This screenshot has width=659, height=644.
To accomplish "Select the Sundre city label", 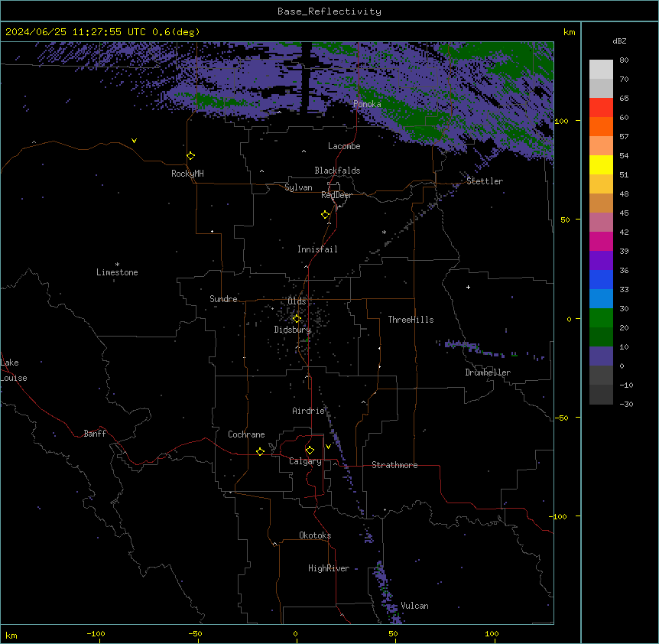I will click(x=223, y=299).
